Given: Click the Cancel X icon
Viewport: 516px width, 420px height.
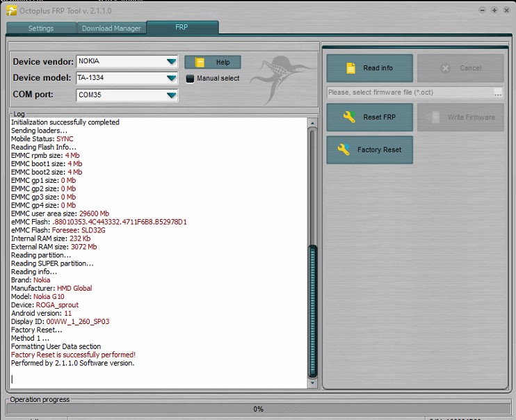Looking at the screenshot, I should [x=445, y=68].
